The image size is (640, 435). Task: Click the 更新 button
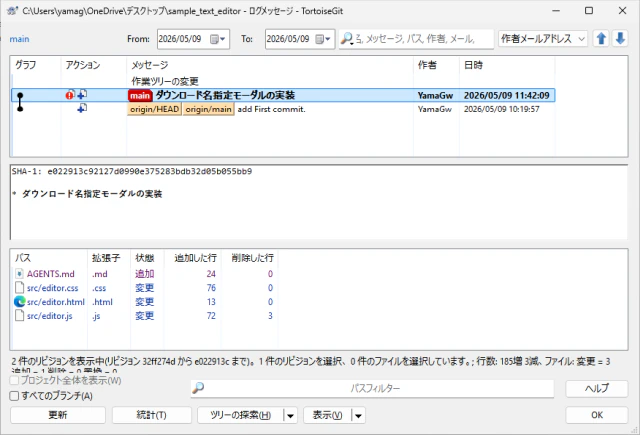tap(58, 415)
